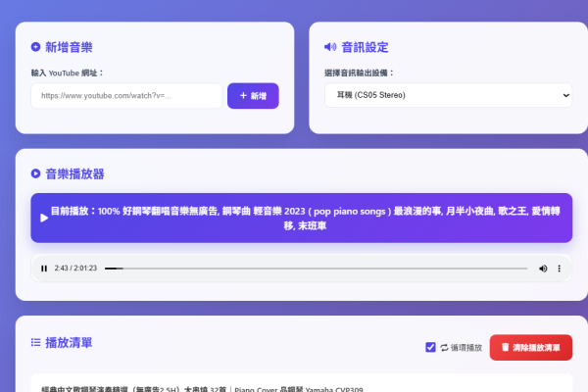Uncheck the 循環播放 loop checkbox
The height and width of the screenshot is (392, 588).
pyautogui.click(x=430, y=347)
